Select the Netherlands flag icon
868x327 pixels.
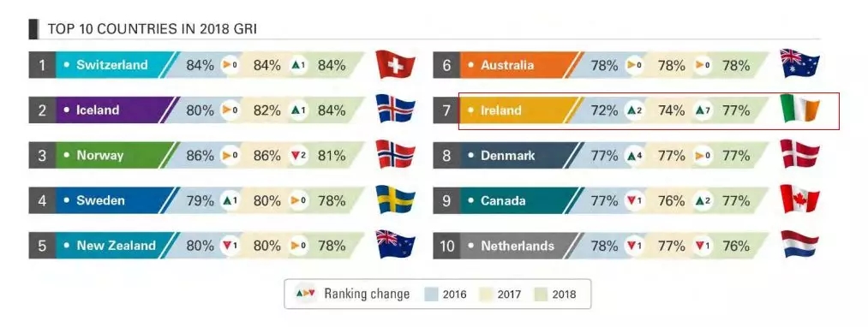(799, 244)
